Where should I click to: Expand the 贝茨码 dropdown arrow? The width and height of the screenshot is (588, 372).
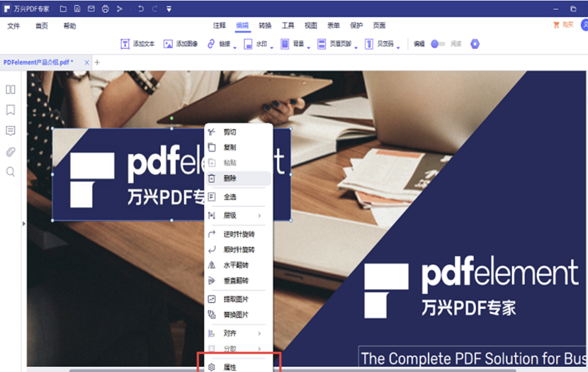pos(398,47)
